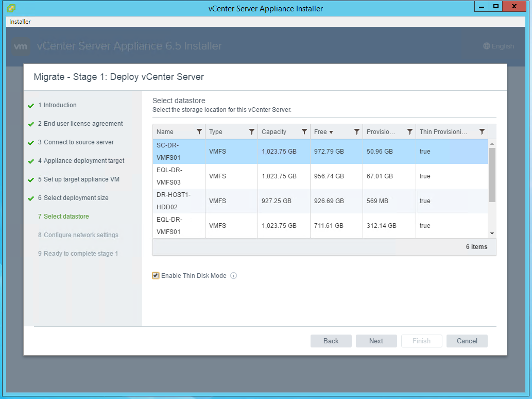Select the DR-HOST1-HDD02 datastore row

tap(320, 201)
